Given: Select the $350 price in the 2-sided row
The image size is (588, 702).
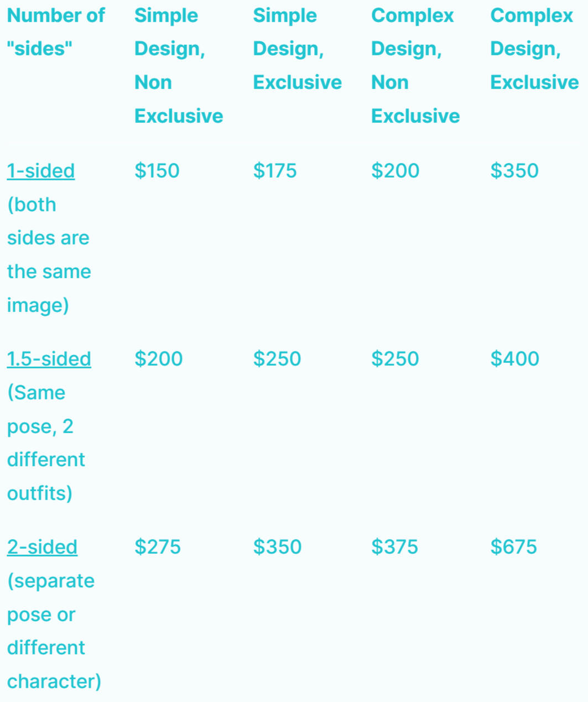Looking at the screenshot, I should coord(277,547).
